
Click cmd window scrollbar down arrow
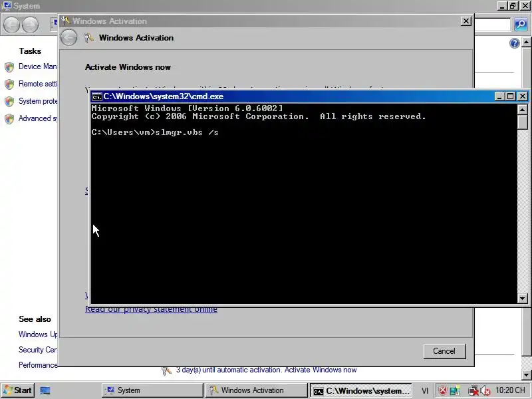point(522,299)
